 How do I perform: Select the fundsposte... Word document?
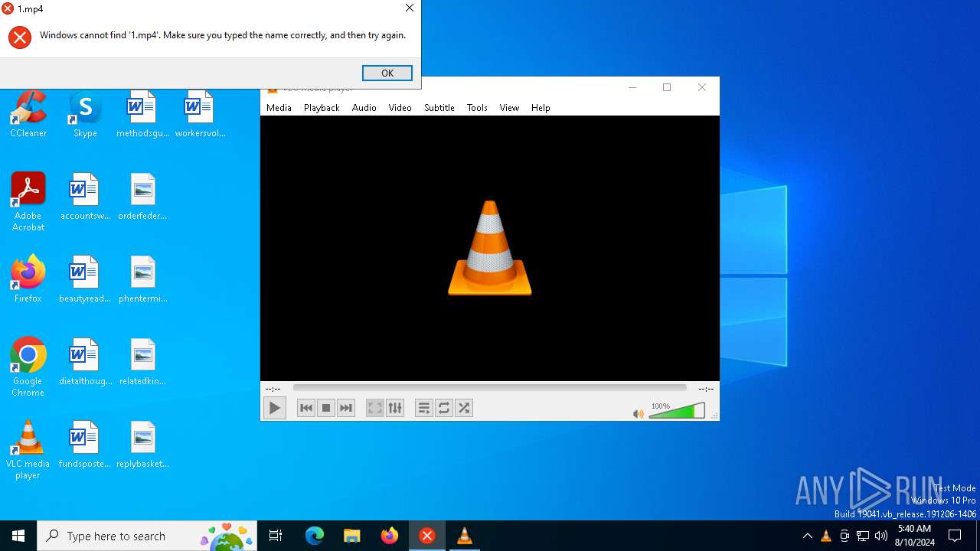tap(85, 445)
